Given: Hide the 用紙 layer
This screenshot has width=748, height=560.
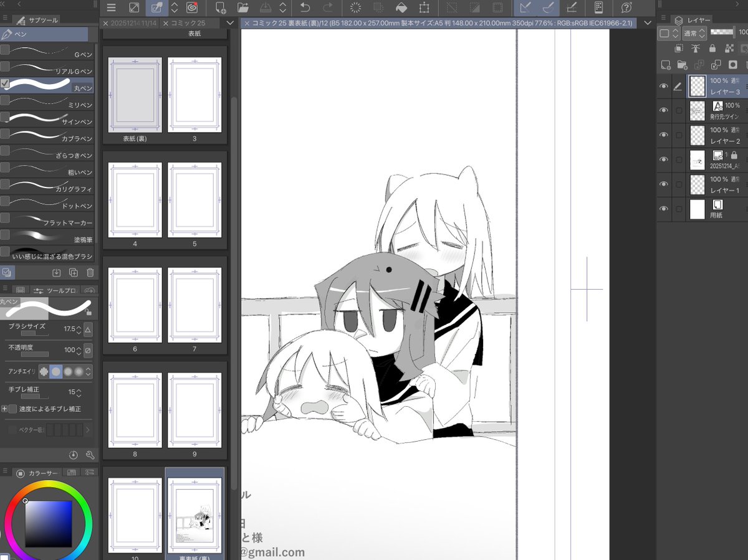Looking at the screenshot, I should point(663,209).
